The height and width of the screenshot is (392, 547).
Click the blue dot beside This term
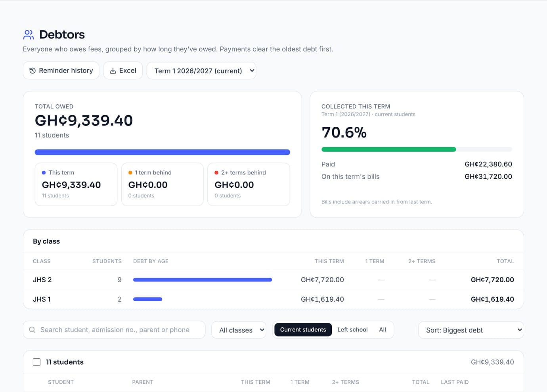click(x=44, y=173)
